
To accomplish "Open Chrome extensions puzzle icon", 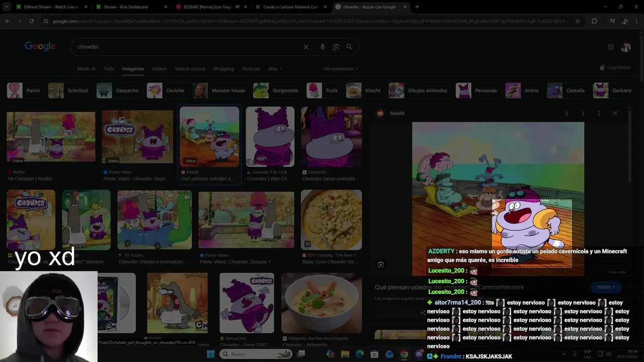I will pyautogui.click(x=594, y=21).
